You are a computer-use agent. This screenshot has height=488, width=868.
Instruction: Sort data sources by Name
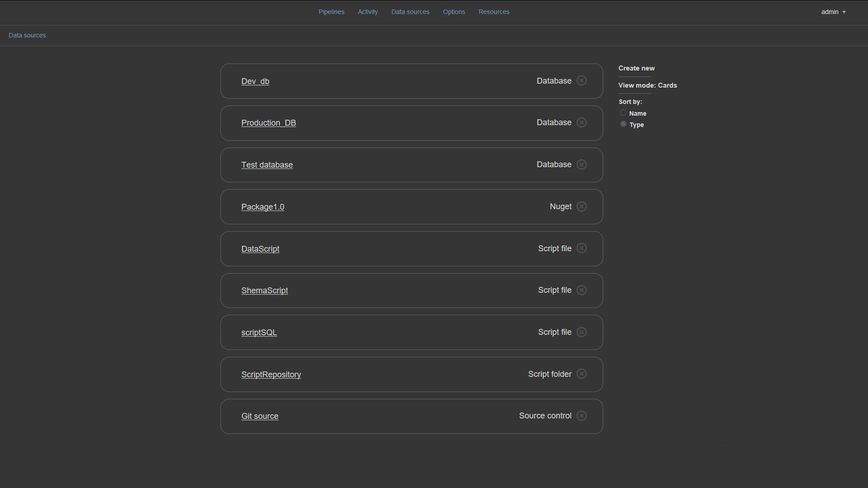pos(623,113)
